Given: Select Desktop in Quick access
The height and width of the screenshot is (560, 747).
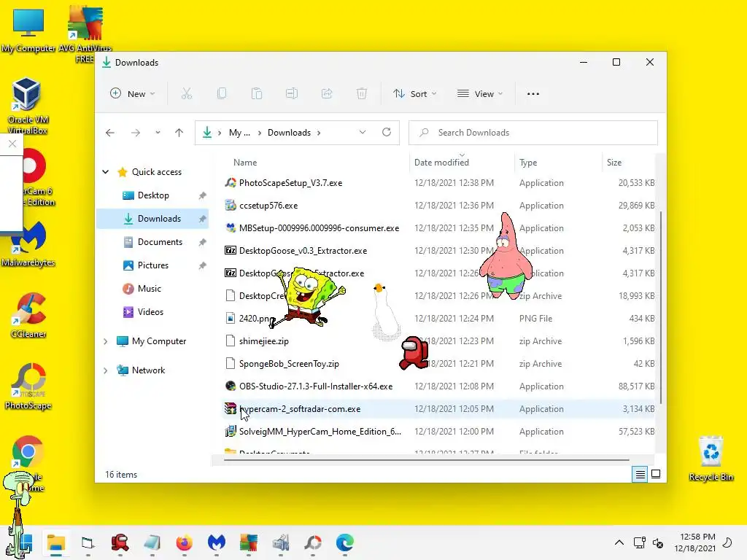Looking at the screenshot, I should (x=152, y=195).
